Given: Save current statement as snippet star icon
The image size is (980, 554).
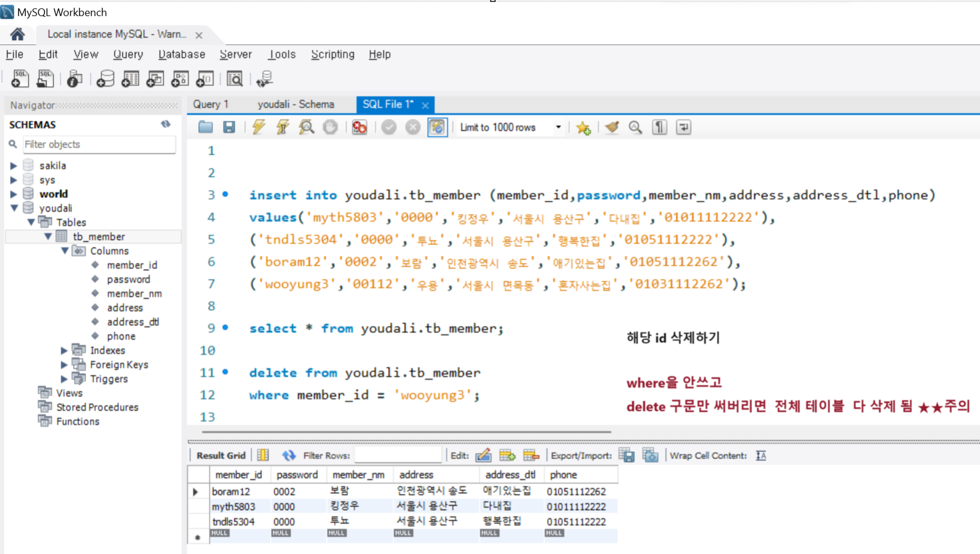Looking at the screenshot, I should coord(584,127).
